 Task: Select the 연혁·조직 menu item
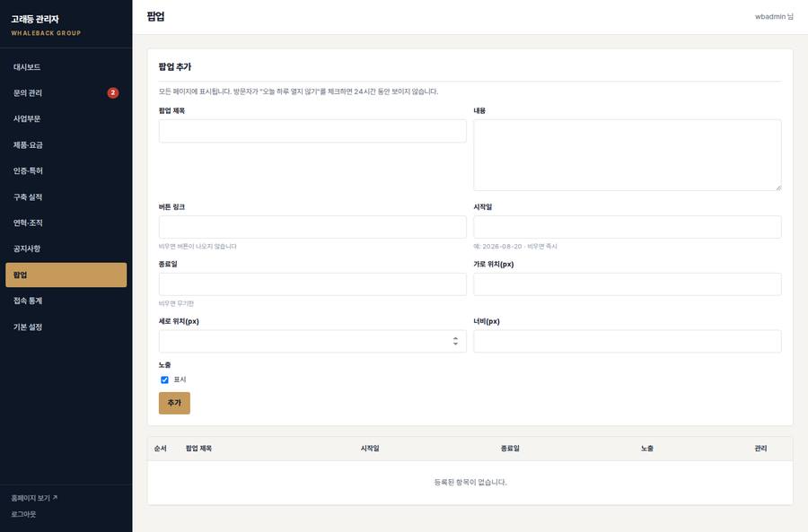(66, 222)
